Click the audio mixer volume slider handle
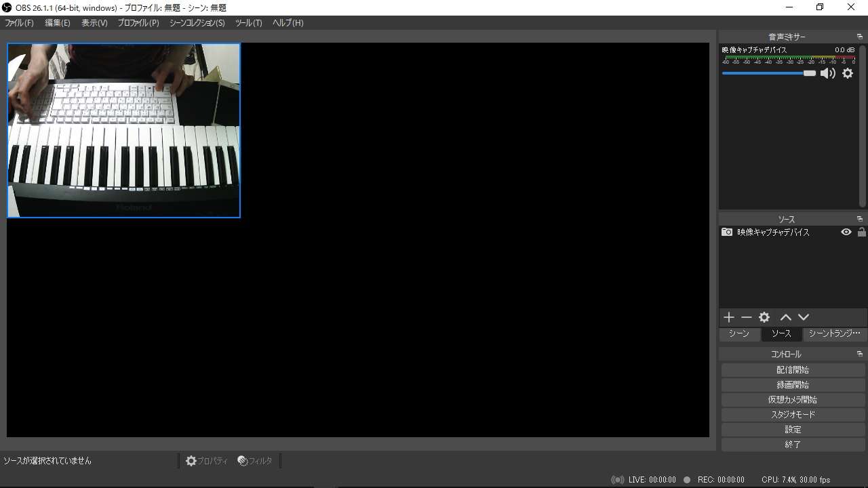This screenshot has width=868, height=488. [810, 73]
